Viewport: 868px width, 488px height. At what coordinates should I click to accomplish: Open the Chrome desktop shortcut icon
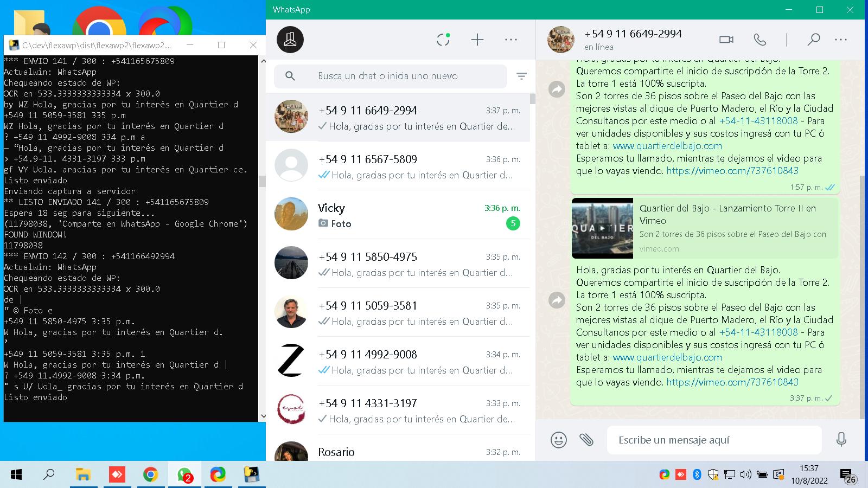tap(99, 22)
